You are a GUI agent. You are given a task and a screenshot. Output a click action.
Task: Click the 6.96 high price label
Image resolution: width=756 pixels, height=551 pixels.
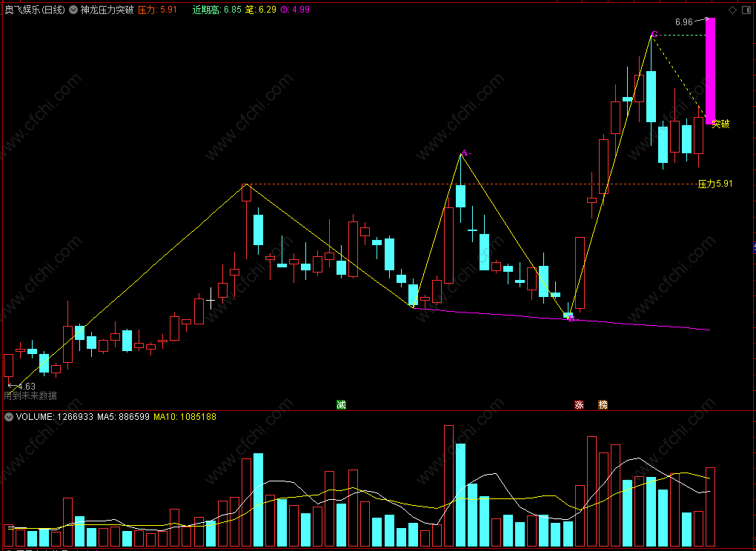[683, 21]
